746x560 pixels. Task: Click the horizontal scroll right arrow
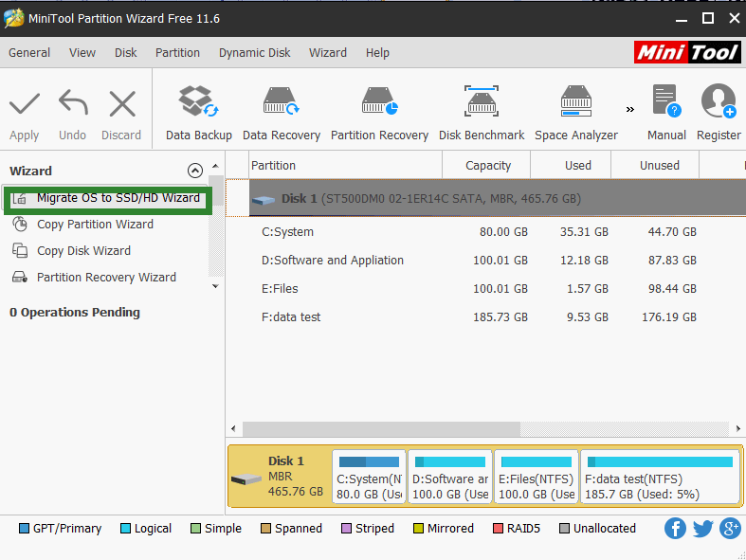point(737,428)
